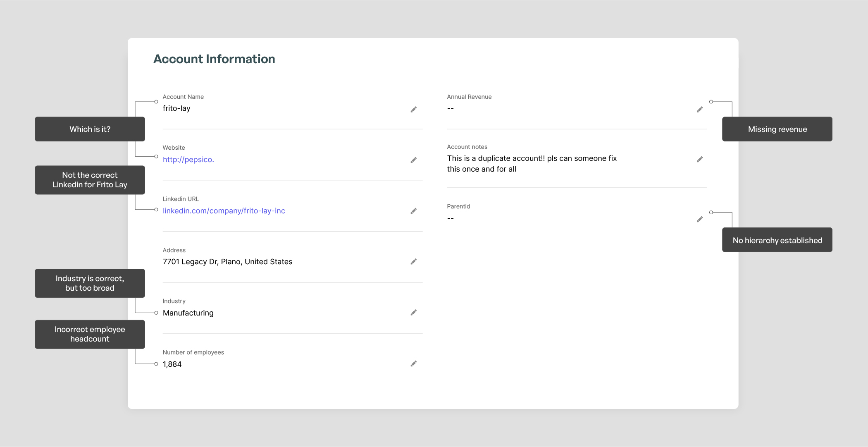Open linkedin.com/company/frito-lay-inc link

[x=224, y=211]
